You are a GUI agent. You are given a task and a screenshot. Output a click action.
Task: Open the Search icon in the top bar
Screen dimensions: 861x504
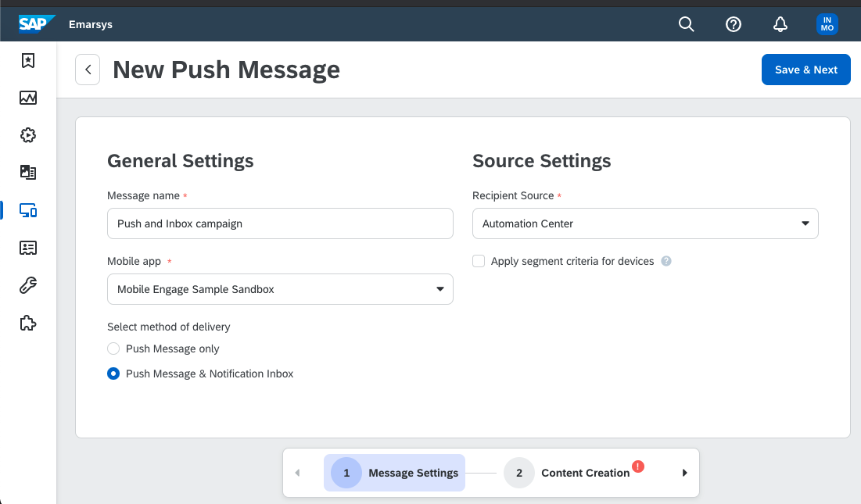pyautogui.click(x=686, y=24)
